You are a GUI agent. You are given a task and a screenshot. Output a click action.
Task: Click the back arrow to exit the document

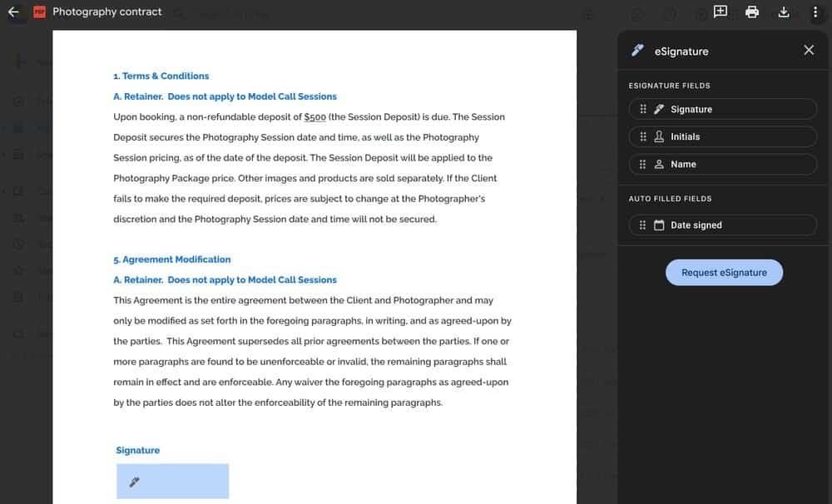click(13, 12)
